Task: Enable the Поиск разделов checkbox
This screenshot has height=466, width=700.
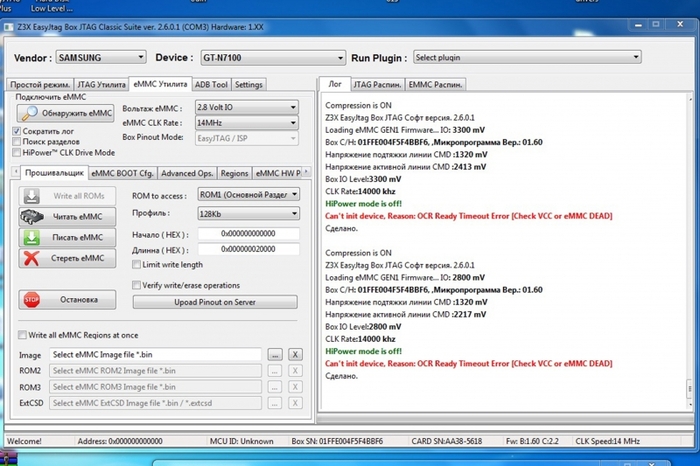Action: pos(17,142)
